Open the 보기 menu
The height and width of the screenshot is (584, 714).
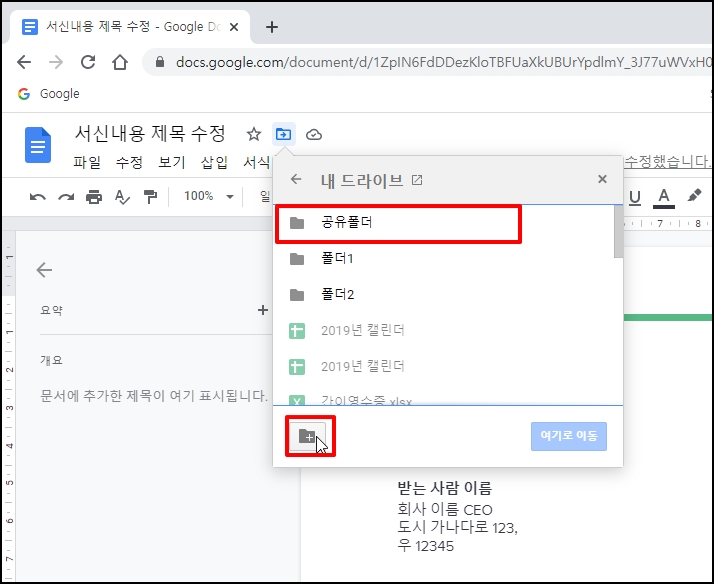pyautogui.click(x=172, y=162)
